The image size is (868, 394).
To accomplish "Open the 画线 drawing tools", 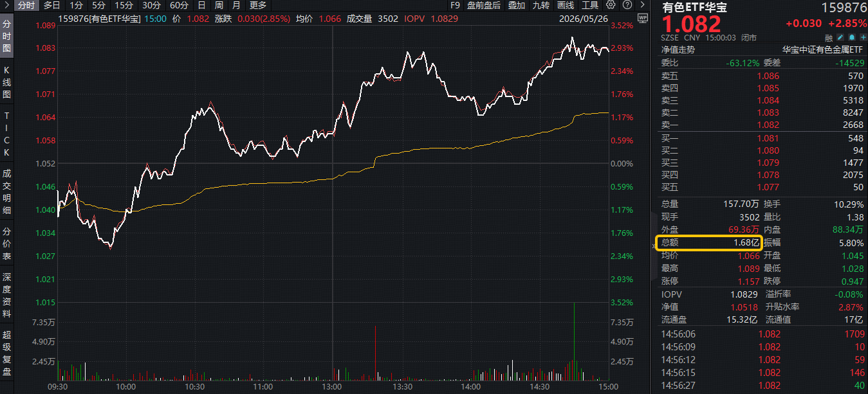I will click(566, 5).
